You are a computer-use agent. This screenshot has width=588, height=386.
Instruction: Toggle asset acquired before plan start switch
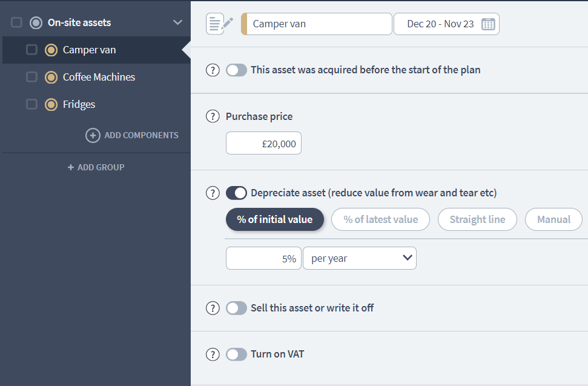pyautogui.click(x=236, y=70)
